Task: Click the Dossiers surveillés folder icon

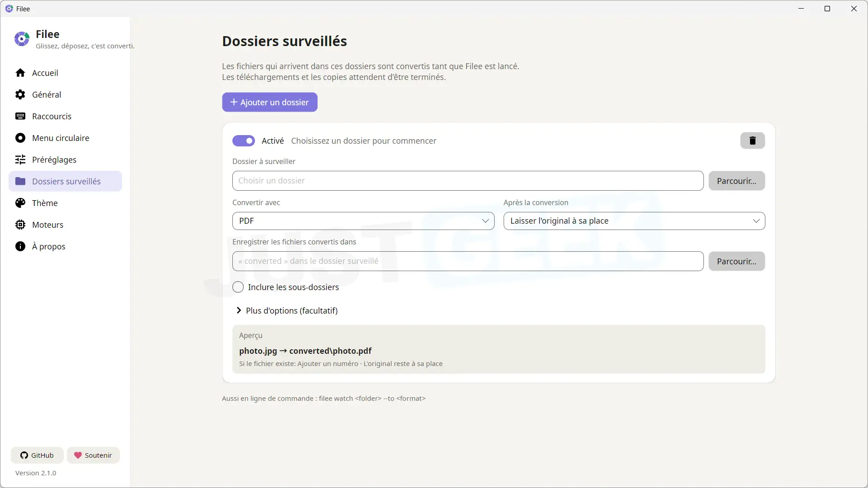Action: point(20,181)
